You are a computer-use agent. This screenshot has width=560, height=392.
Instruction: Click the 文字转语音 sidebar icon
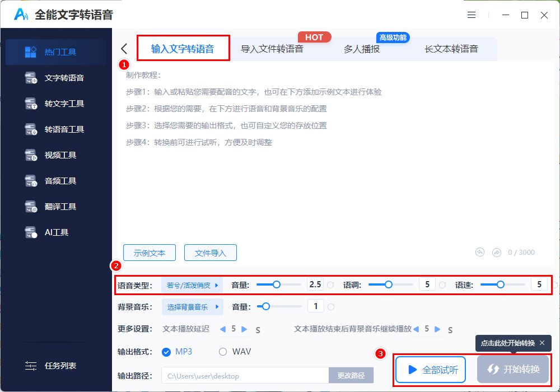coord(31,78)
